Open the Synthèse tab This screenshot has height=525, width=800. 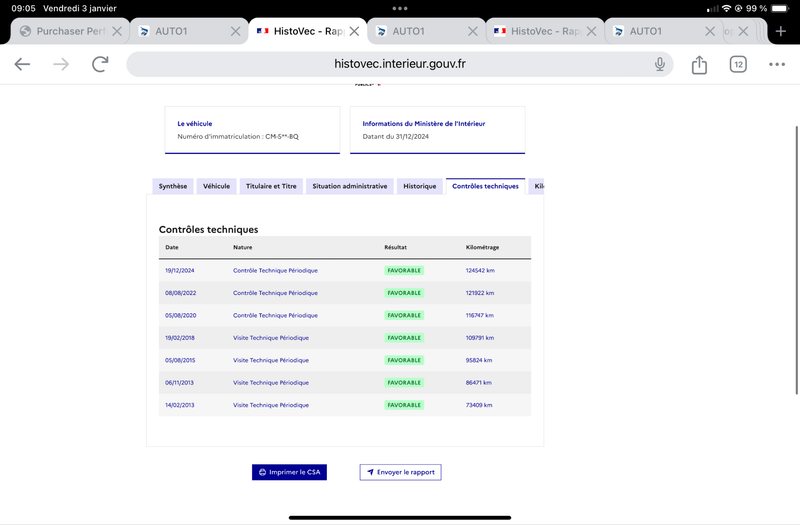tap(172, 186)
